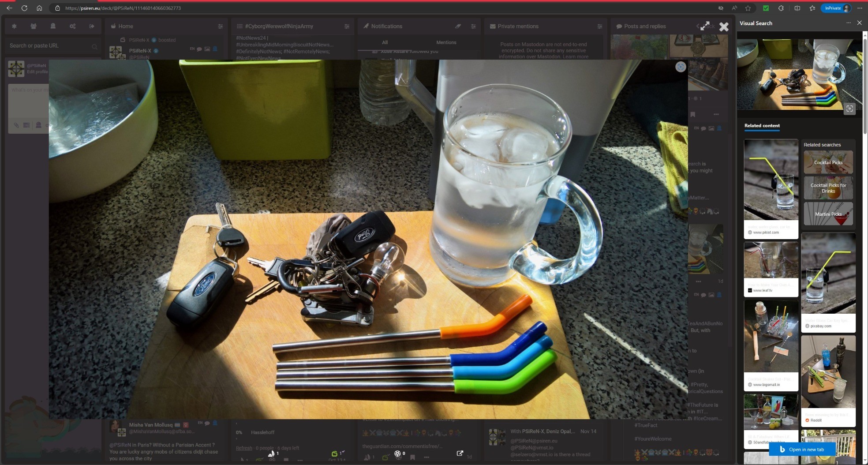Open #CyborgWerewolfNinjaArmy column settings icon
The image size is (868, 465).
click(x=347, y=26)
